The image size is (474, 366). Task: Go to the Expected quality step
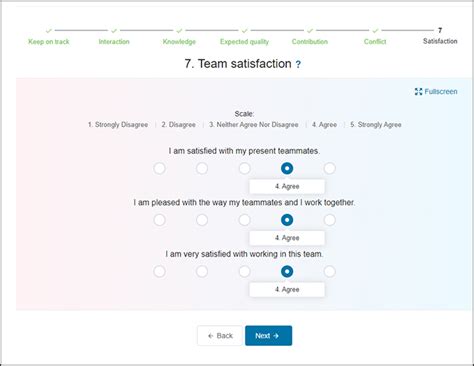coord(244,42)
